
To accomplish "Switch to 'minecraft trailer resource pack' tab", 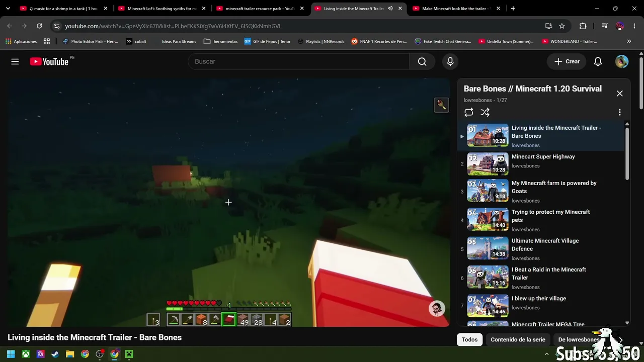I will coord(260,9).
